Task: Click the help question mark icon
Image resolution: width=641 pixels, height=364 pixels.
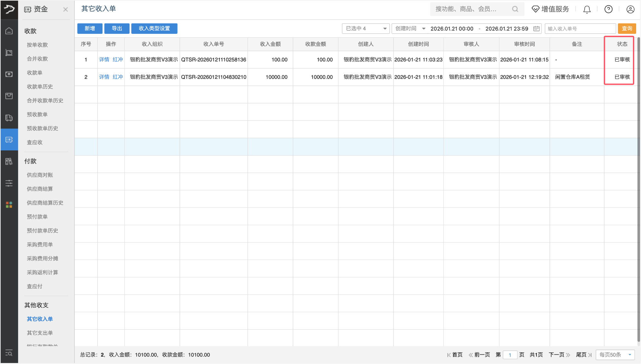Action: (608, 9)
